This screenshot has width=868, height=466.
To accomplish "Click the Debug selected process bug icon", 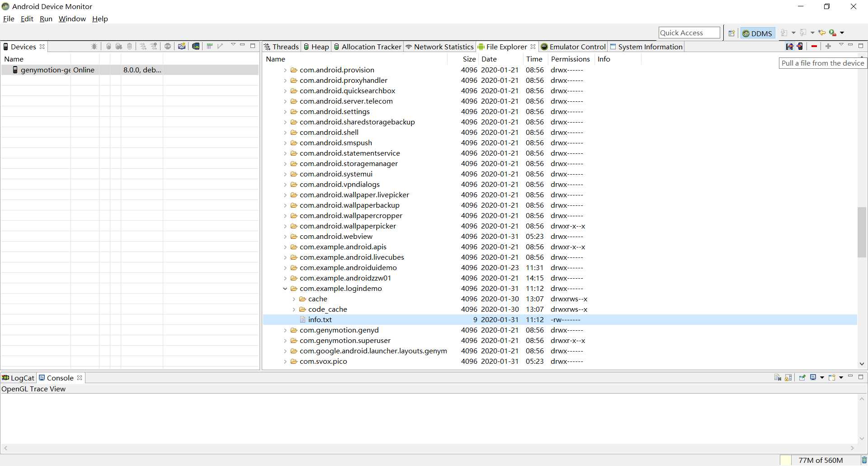I will click(x=94, y=46).
